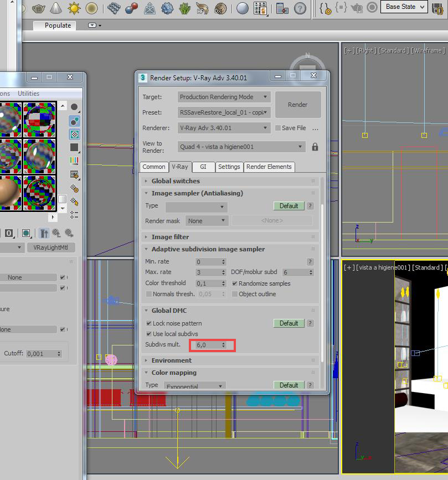This screenshot has width=448, height=480.
Task: Click the Video Color Check icon
Action: coord(74,160)
